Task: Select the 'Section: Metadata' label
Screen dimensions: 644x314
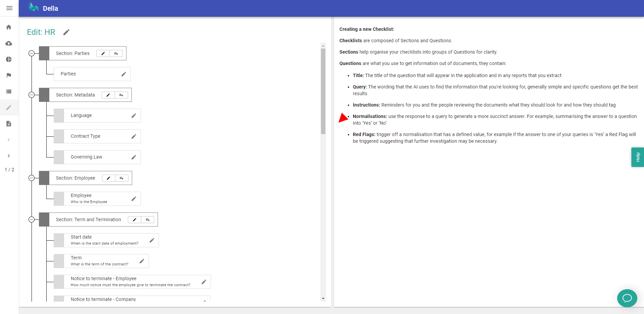Action: 75,95
